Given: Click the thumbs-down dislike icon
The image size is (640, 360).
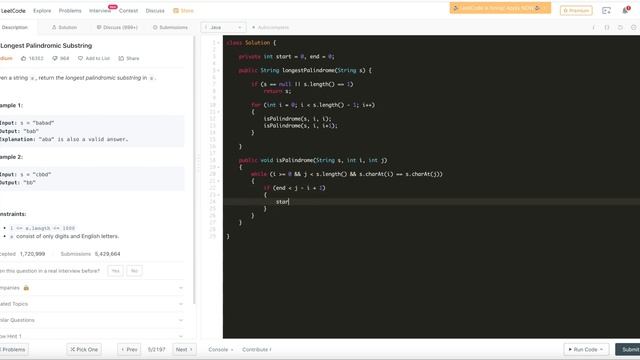Looking at the screenshot, I should [x=55, y=58].
